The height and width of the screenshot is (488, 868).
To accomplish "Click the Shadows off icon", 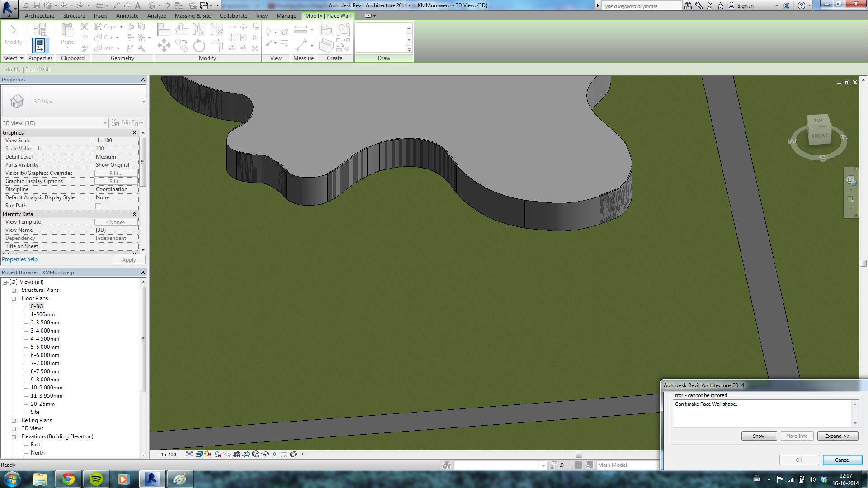I will point(218,454).
